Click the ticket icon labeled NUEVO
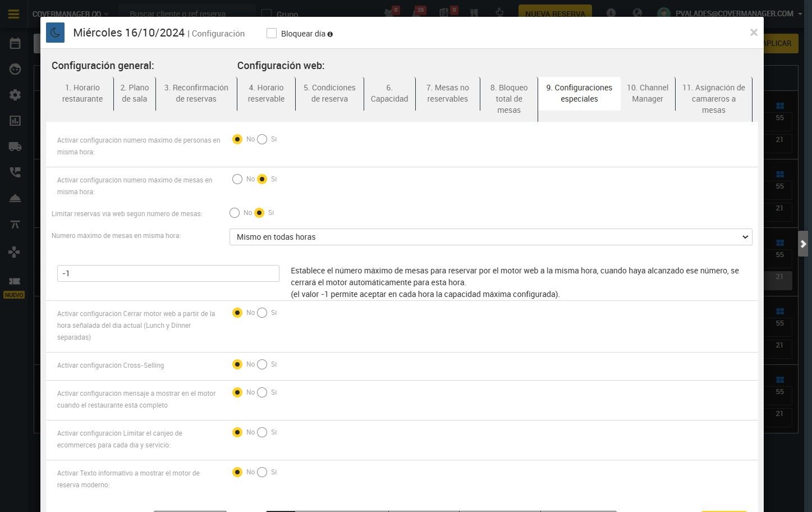The width and height of the screenshot is (812, 512). [x=15, y=281]
